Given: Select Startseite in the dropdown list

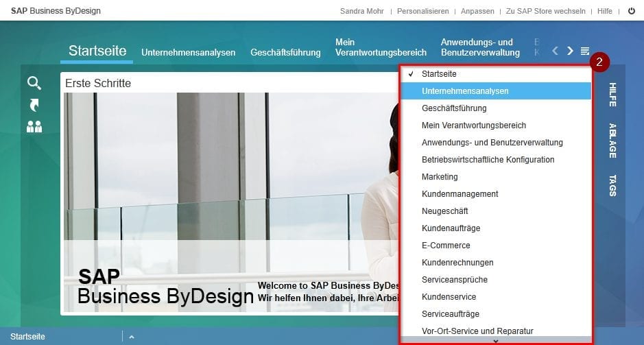Looking at the screenshot, I should coord(496,74).
